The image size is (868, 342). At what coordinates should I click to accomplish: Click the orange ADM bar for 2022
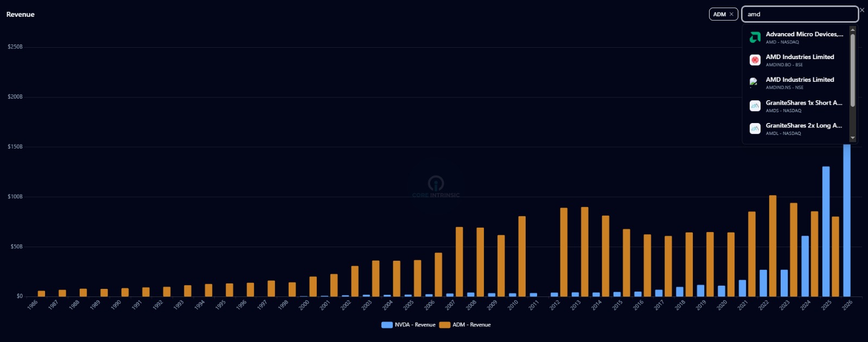pyautogui.click(x=773, y=246)
